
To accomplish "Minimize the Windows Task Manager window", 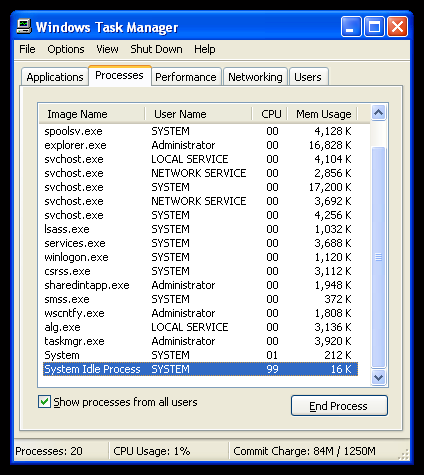I will pos(351,27).
